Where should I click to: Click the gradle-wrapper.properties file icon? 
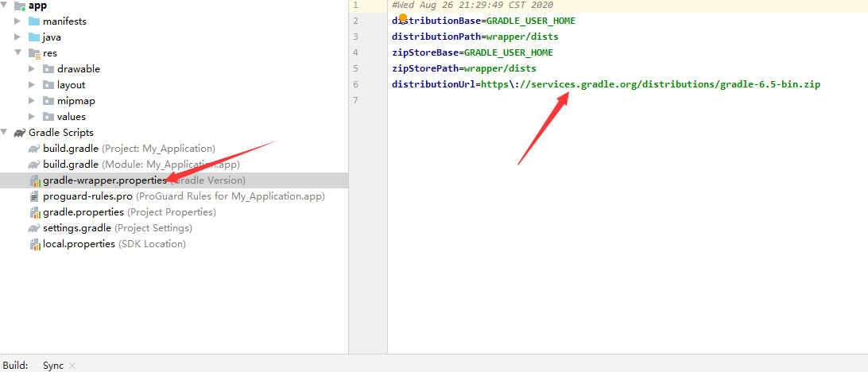pos(35,180)
